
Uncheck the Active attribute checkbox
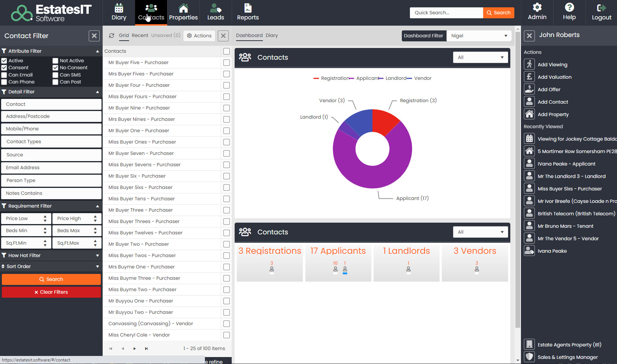4,61
